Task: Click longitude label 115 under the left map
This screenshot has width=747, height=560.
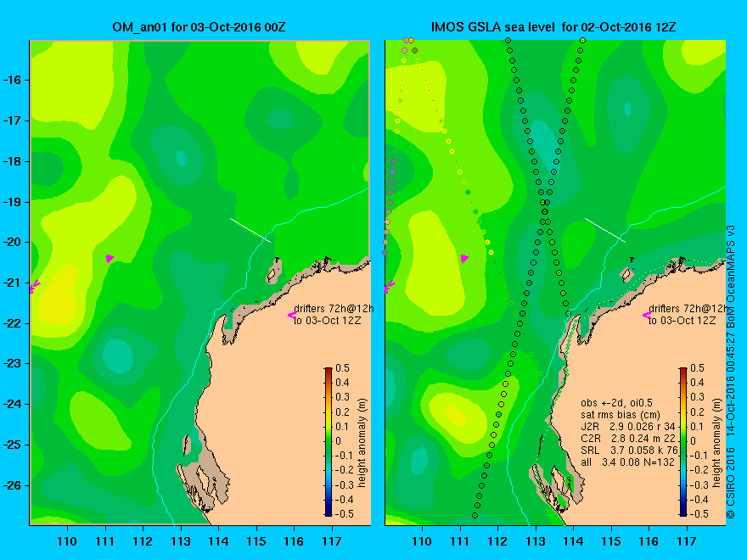Action: [256, 541]
